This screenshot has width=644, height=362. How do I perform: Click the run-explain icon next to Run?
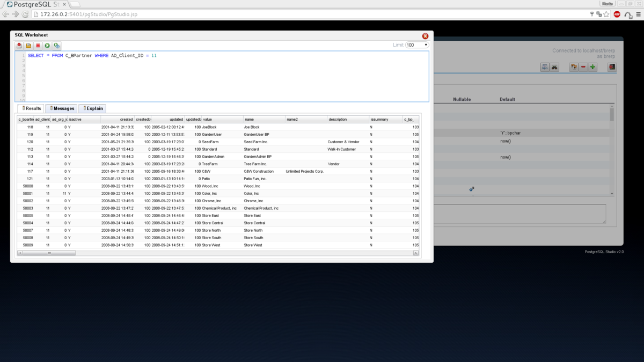tap(56, 46)
